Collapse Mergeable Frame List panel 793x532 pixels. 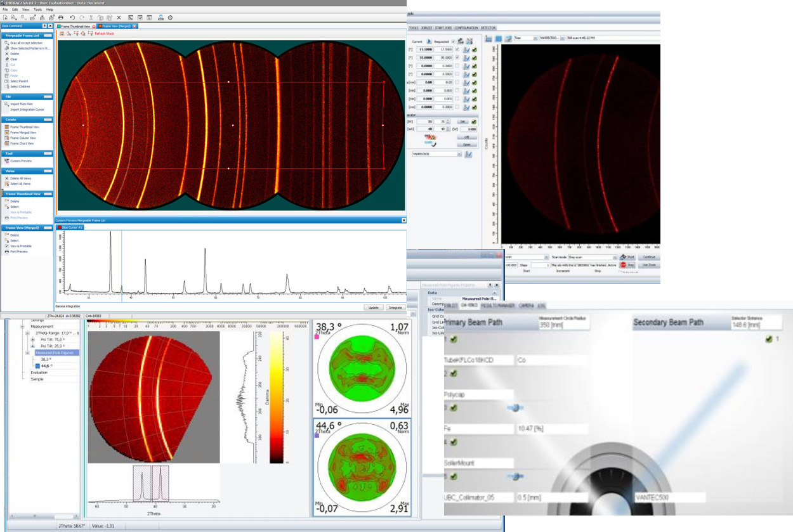click(x=47, y=36)
